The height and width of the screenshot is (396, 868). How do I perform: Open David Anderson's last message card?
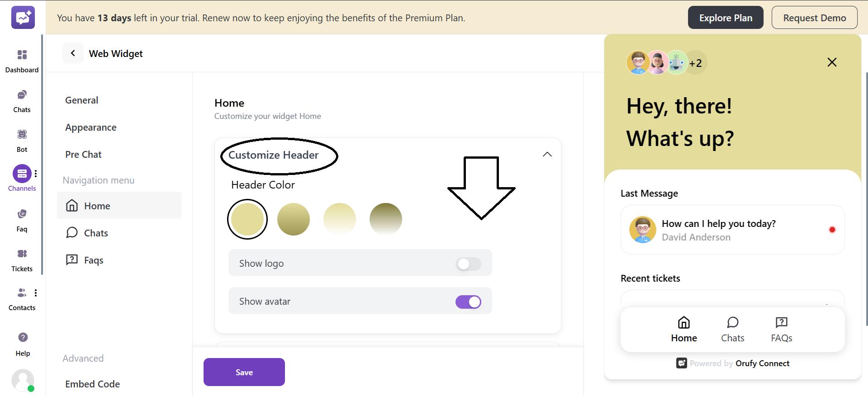pos(732,230)
